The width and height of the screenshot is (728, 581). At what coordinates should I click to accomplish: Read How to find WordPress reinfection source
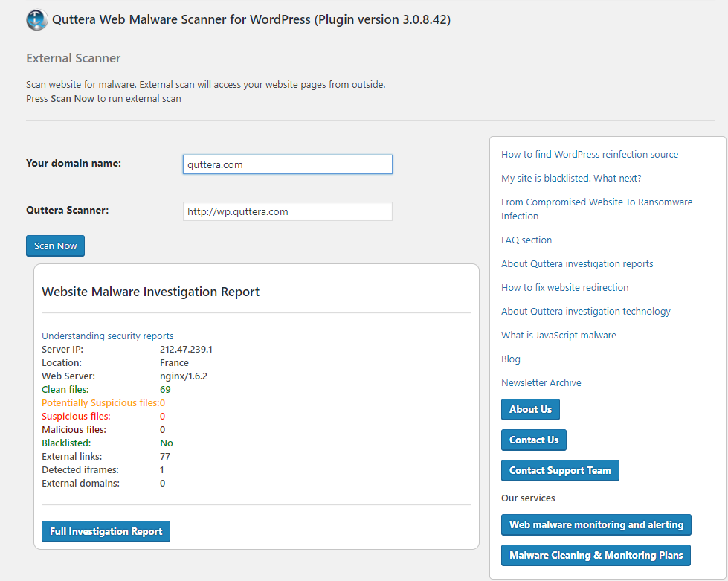click(x=590, y=154)
